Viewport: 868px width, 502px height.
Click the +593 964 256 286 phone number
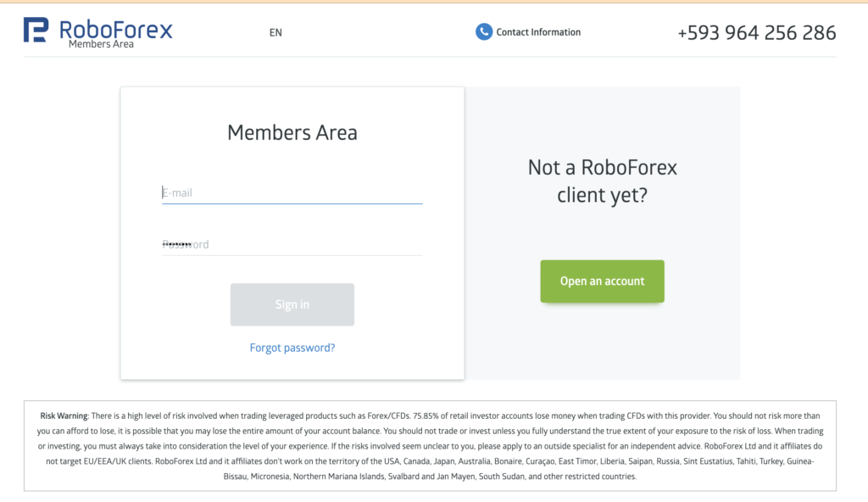point(757,33)
